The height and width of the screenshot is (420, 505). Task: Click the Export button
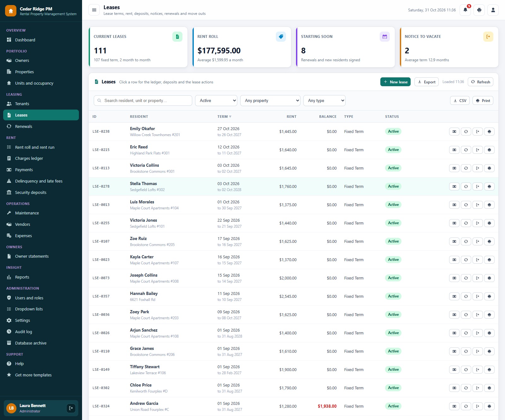pyautogui.click(x=426, y=82)
